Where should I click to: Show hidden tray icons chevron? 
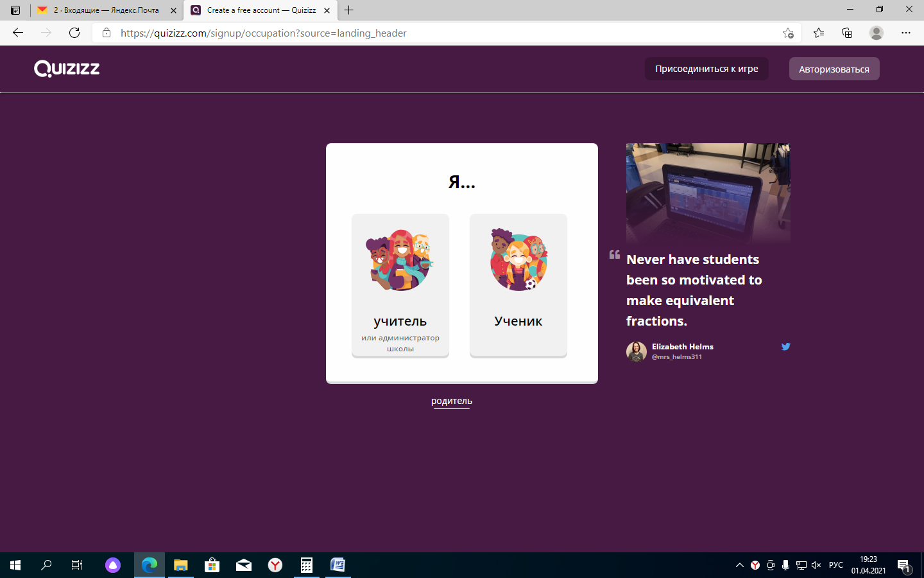[x=740, y=565]
